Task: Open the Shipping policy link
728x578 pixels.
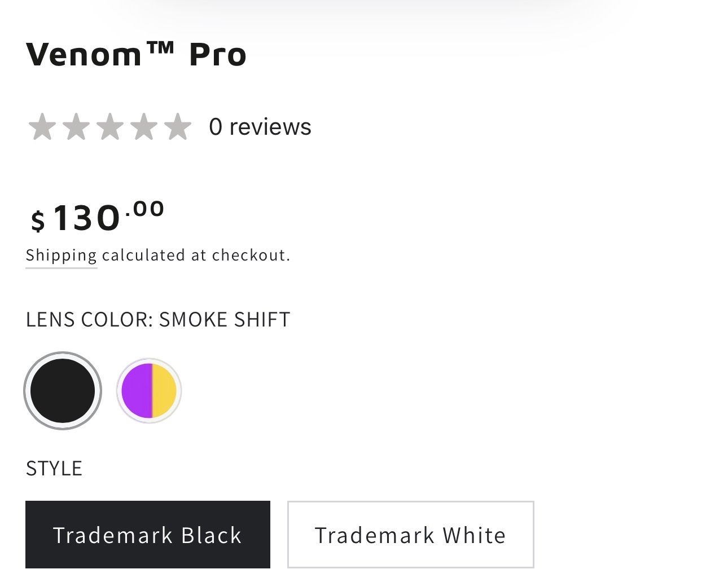Action: coord(61,255)
